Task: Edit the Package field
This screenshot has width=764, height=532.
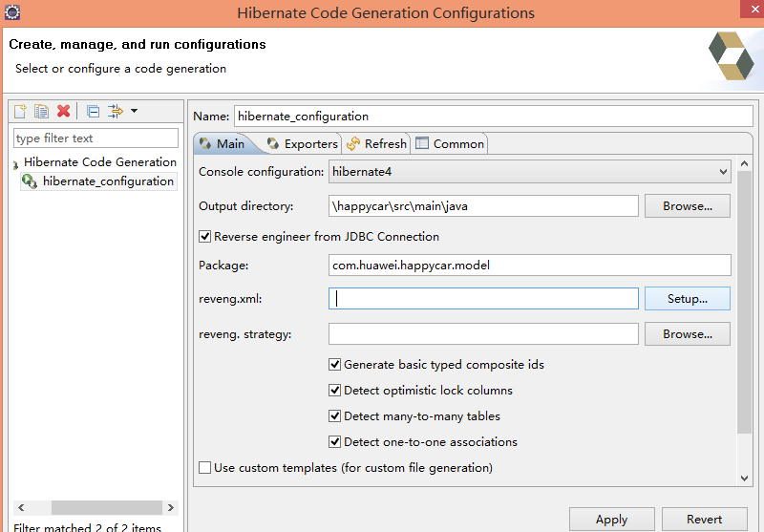Action: (530, 265)
